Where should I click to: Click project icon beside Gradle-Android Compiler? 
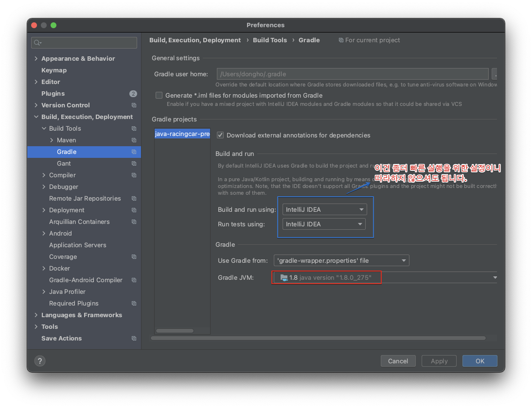coord(134,280)
